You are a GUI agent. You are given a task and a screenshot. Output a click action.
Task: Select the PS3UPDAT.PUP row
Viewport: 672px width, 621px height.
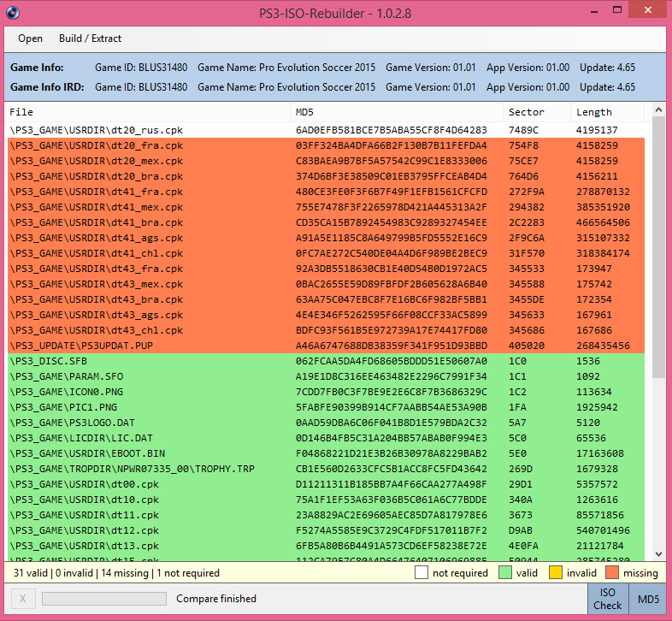pyautogui.click(x=326, y=346)
